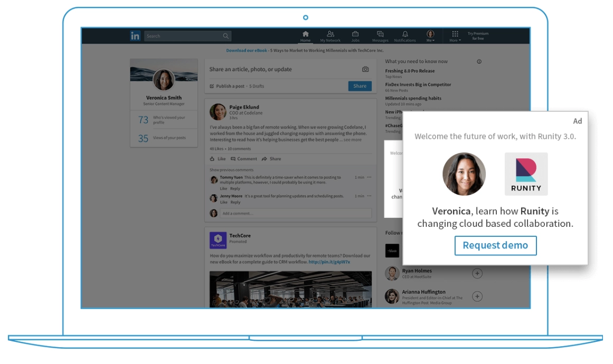
Task: Follow Arianna Huffington with the plus button
Action: (x=477, y=296)
